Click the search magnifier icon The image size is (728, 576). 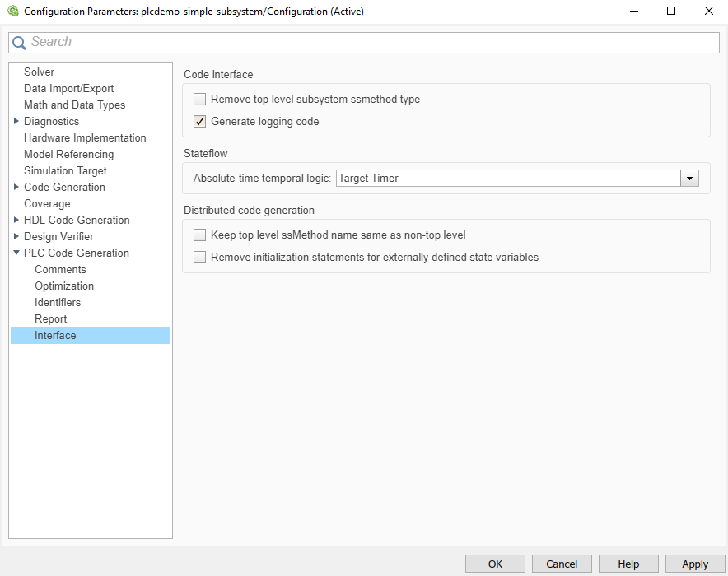pyautogui.click(x=19, y=43)
